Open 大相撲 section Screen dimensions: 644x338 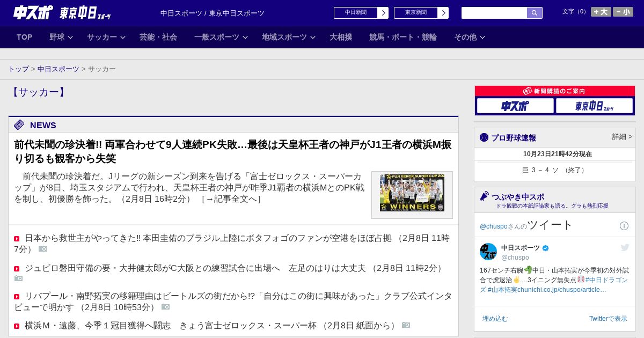pos(341,37)
